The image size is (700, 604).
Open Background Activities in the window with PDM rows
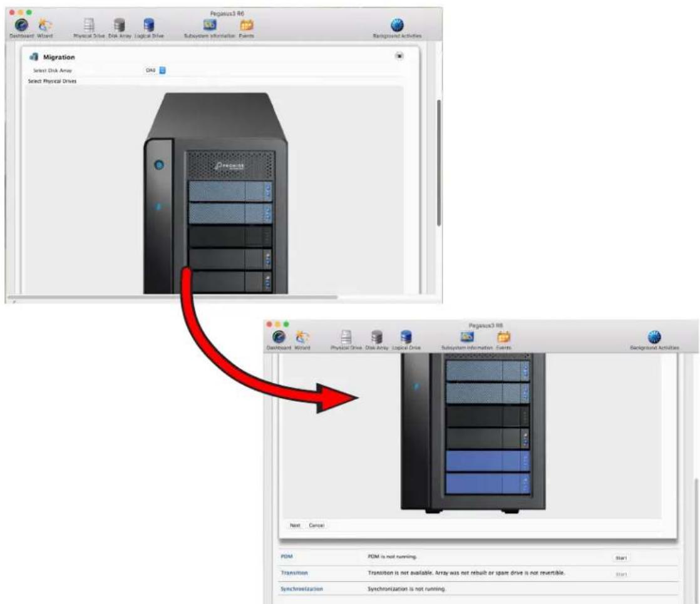coord(654,340)
